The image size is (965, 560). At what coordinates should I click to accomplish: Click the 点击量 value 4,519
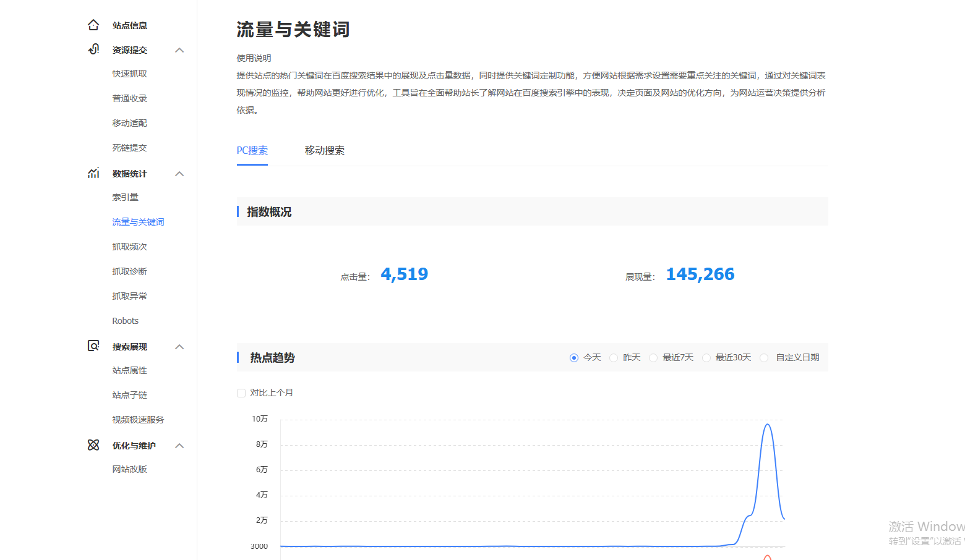[x=405, y=274]
